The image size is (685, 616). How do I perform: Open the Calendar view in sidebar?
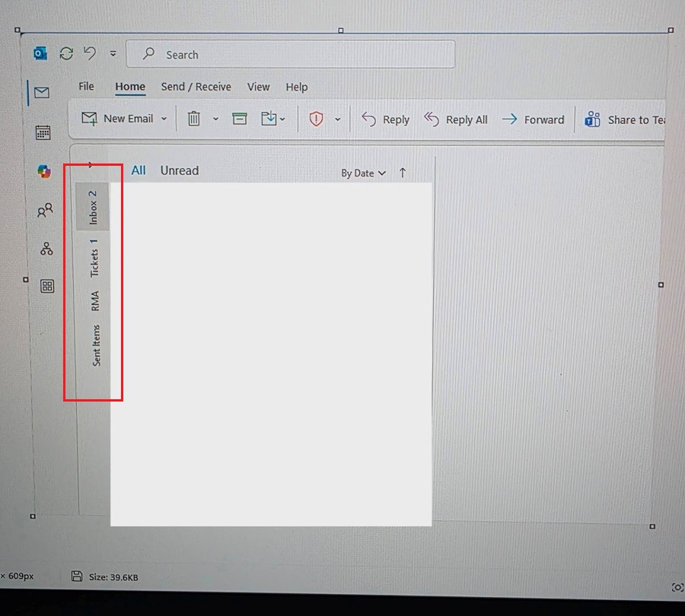click(x=43, y=132)
